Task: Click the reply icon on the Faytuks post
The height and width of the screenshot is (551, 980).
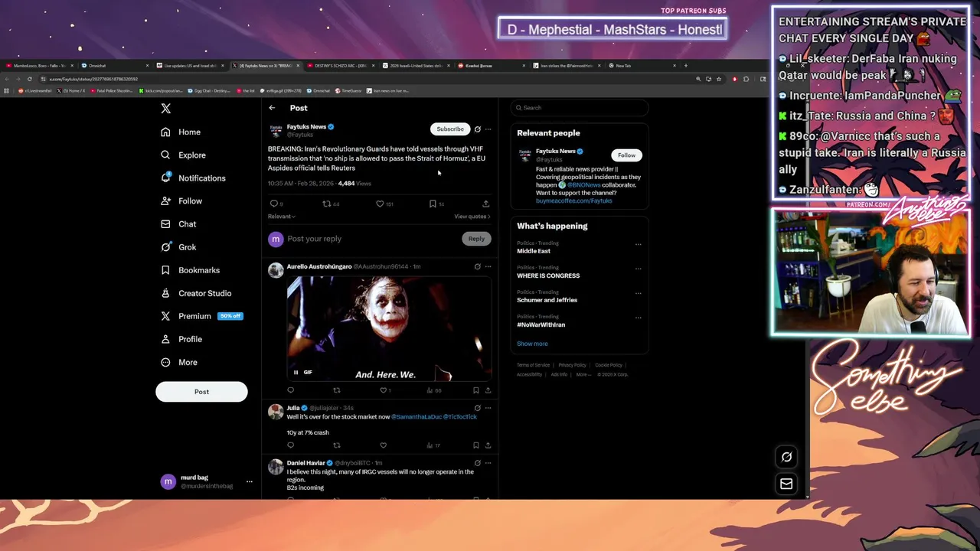Action: [x=274, y=204]
